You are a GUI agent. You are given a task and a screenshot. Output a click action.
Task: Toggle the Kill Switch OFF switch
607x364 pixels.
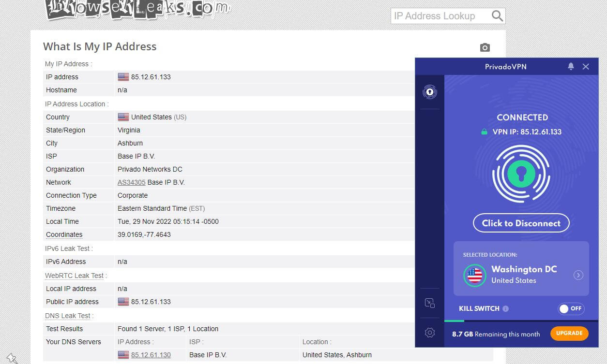571,308
